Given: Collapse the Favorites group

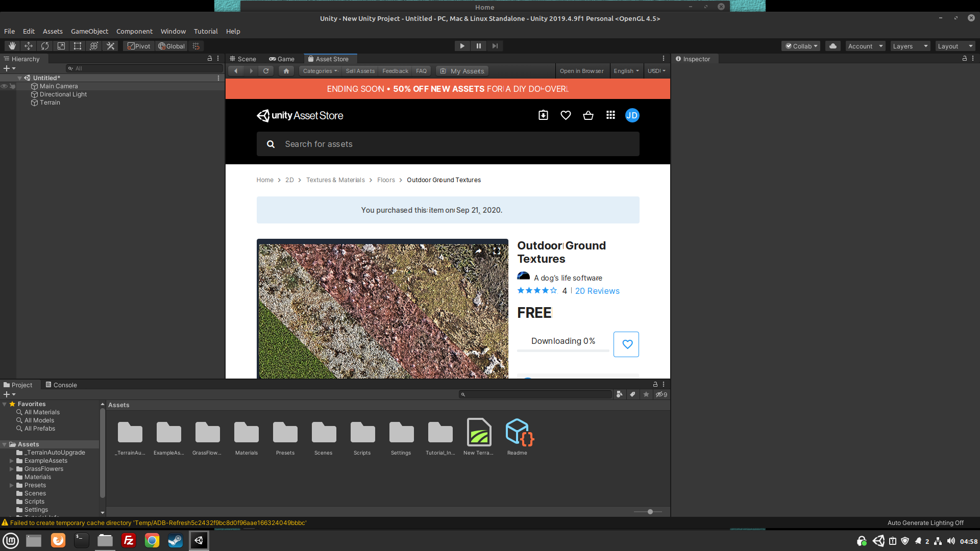Looking at the screenshot, I should tap(5, 404).
